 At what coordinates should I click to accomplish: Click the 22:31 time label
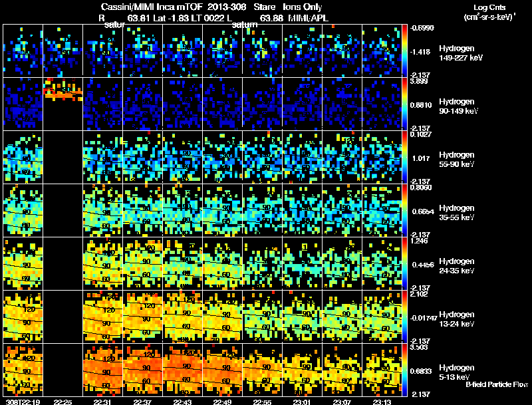103,402
